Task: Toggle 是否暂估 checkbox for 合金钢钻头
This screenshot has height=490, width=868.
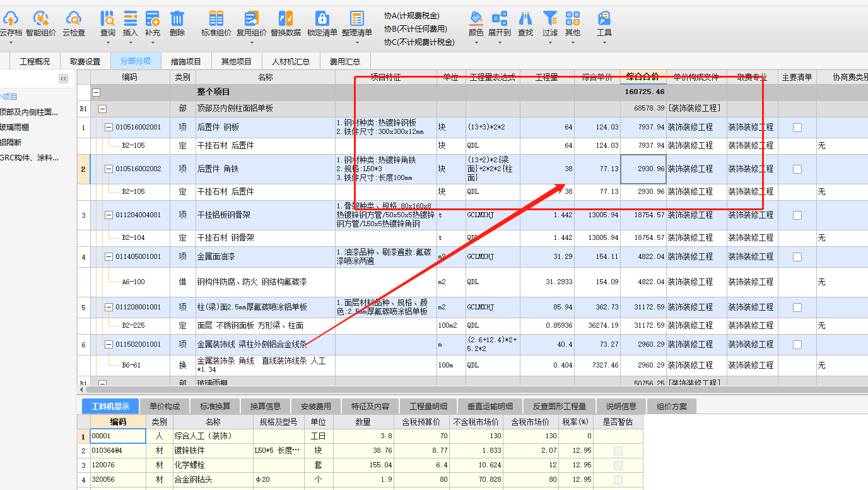Action: point(618,479)
